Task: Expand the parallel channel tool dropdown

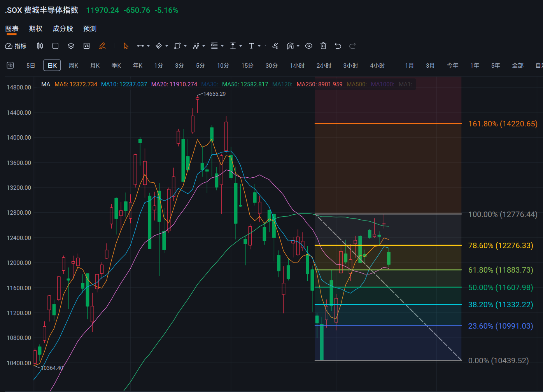Action: point(167,46)
